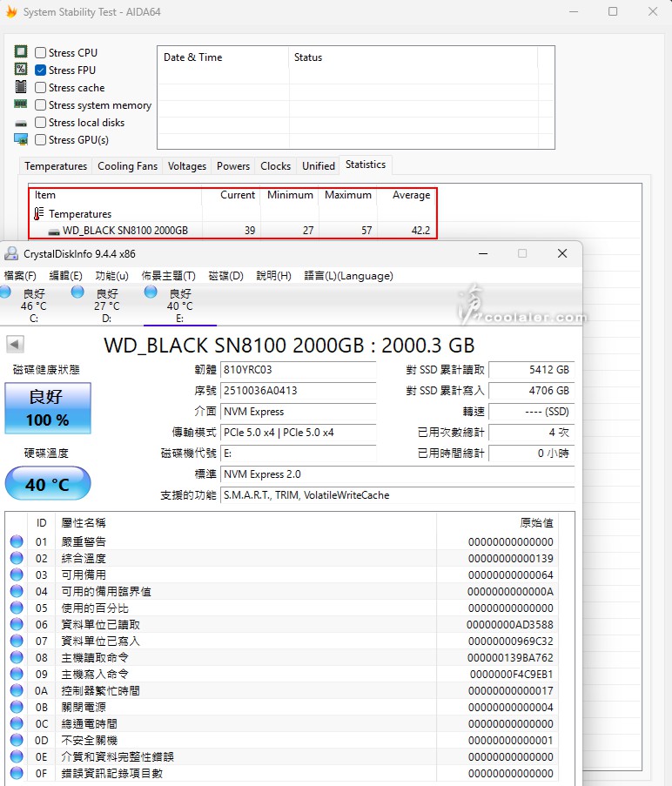The width and height of the screenshot is (672, 786).
Task: Click status orb for attribute 02 綜合溫度
Action: (17, 558)
